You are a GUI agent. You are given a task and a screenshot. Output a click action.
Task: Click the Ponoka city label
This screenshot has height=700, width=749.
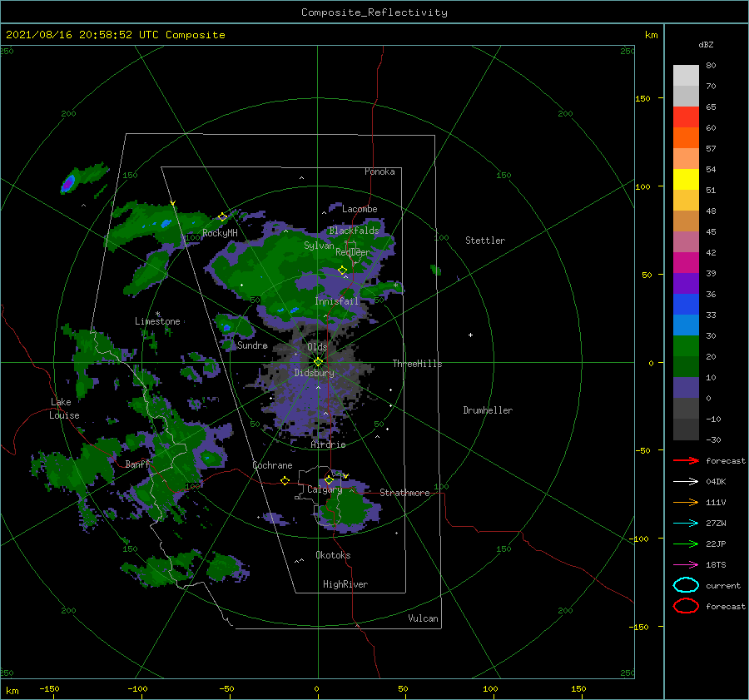pyautogui.click(x=379, y=171)
